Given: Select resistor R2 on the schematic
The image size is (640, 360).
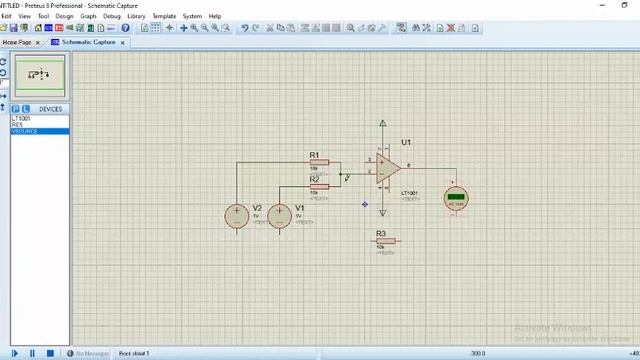Looking at the screenshot, I should click(x=320, y=187).
